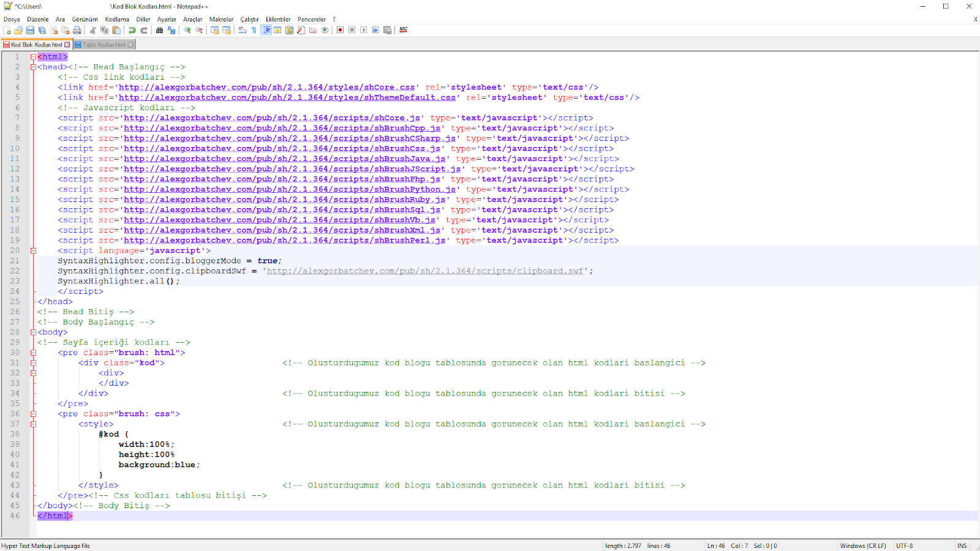Toggle word wrap in the toolbar
This screenshot has height=551, width=980.
click(x=243, y=30)
